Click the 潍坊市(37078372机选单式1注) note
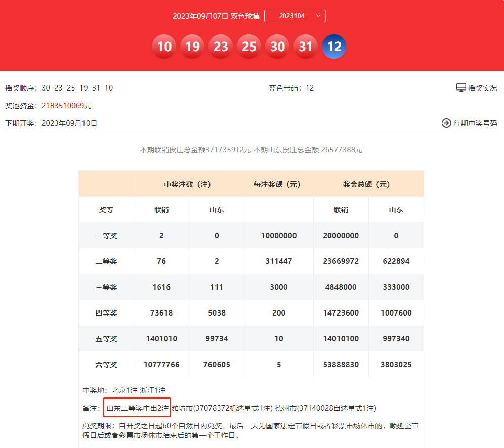The image size is (504, 448). pyautogui.click(x=222, y=408)
